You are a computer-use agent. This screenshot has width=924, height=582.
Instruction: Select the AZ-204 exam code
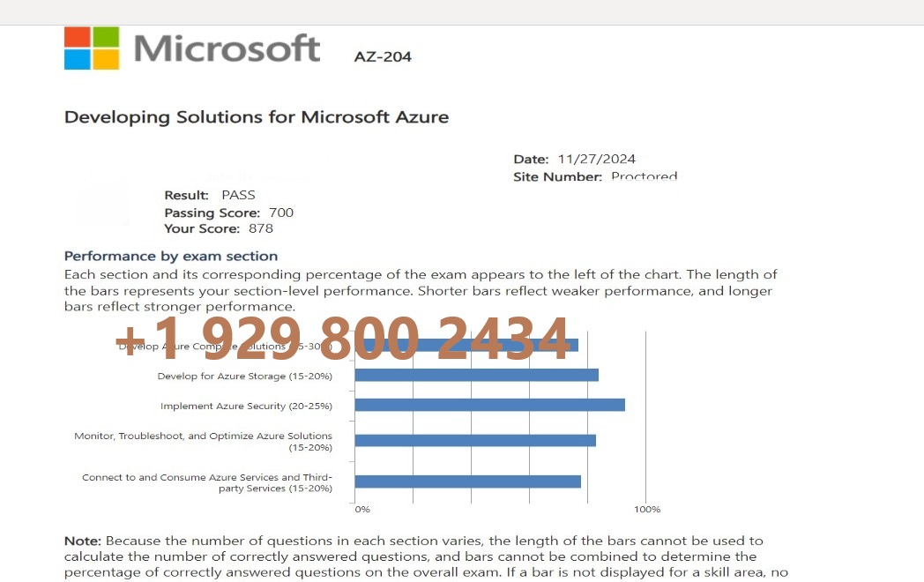tap(383, 56)
